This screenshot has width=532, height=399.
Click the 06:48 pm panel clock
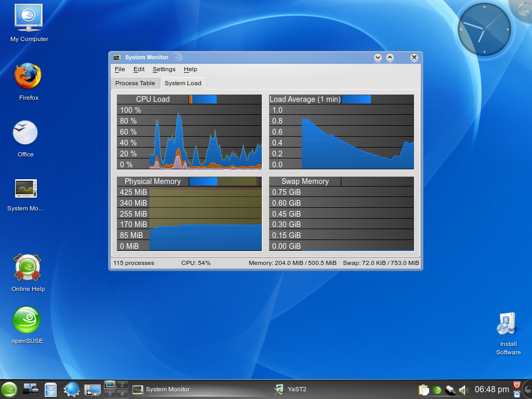(x=491, y=390)
